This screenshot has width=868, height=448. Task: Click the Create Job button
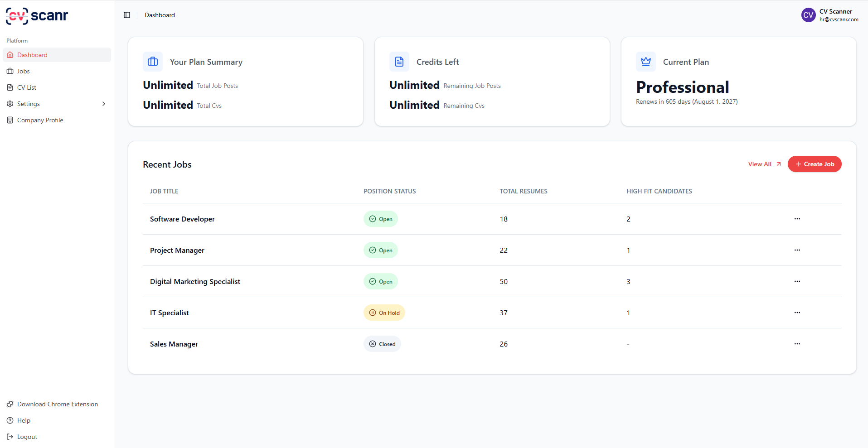click(x=815, y=164)
